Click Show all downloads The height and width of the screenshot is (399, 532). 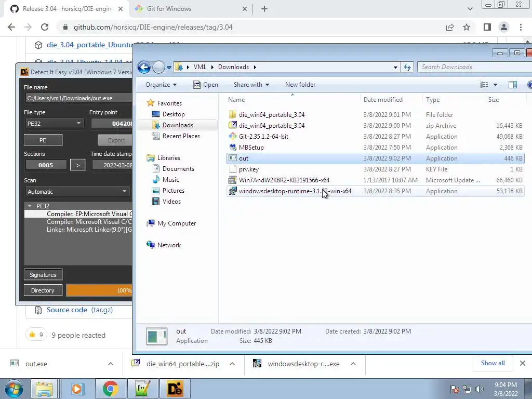pyautogui.click(x=493, y=363)
